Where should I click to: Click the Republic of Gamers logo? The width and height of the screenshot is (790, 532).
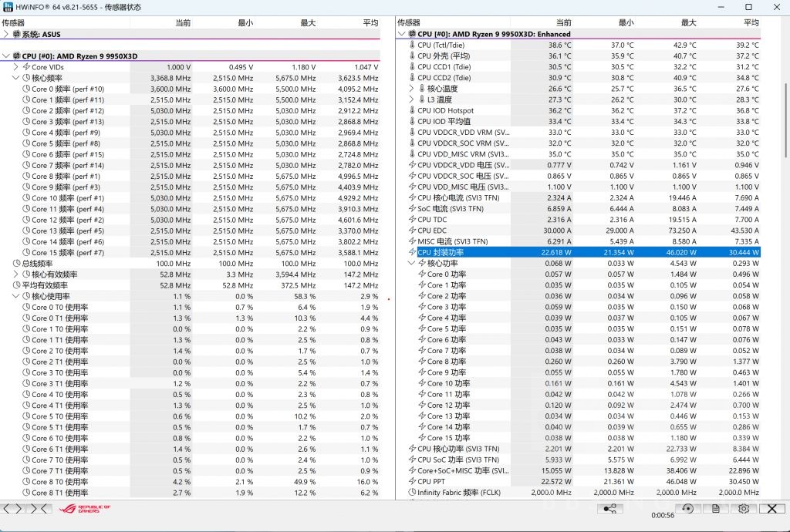[x=86, y=509]
